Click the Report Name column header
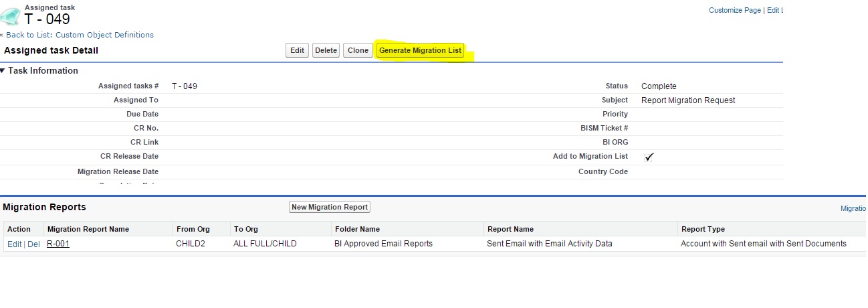The height and width of the screenshot is (308, 868). [x=511, y=229]
